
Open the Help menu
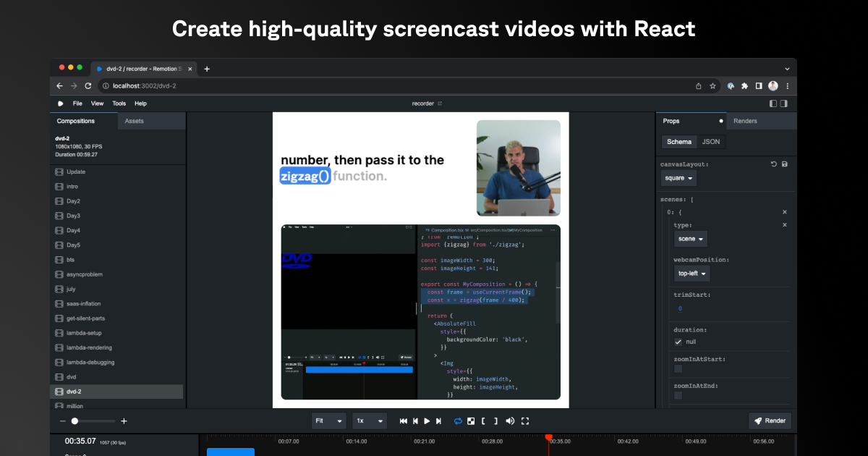(x=140, y=104)
